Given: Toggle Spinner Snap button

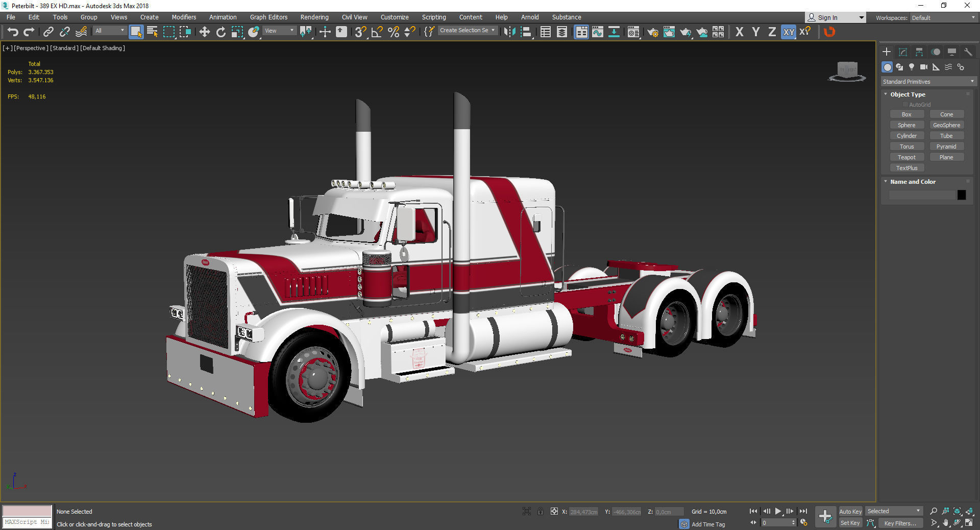Looking at the screenshot, I should coord(409,32).
